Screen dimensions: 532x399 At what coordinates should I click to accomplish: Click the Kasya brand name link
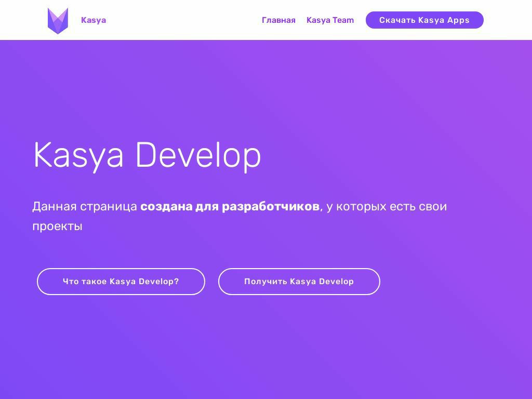pyautogui.click(x=94, y=20)
